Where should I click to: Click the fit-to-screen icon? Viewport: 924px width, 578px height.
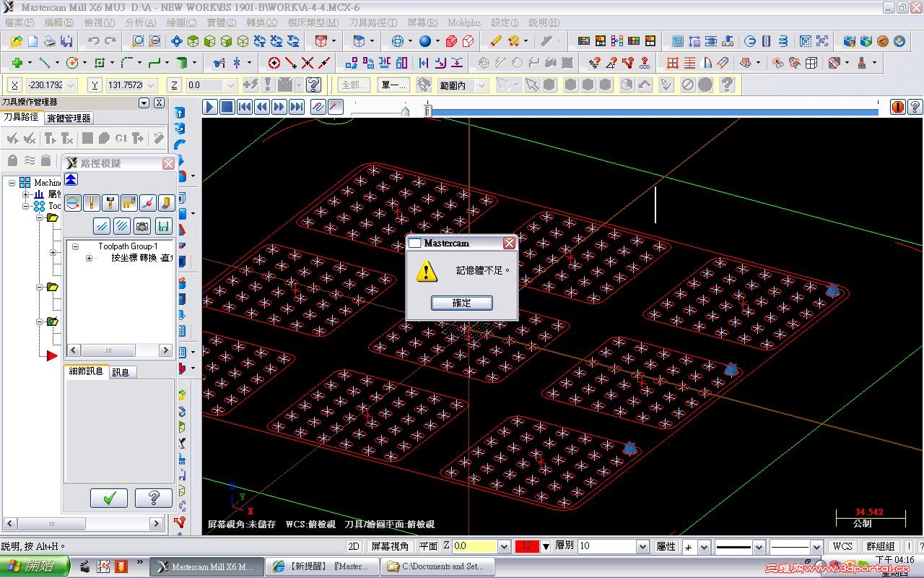pos(175,41)
